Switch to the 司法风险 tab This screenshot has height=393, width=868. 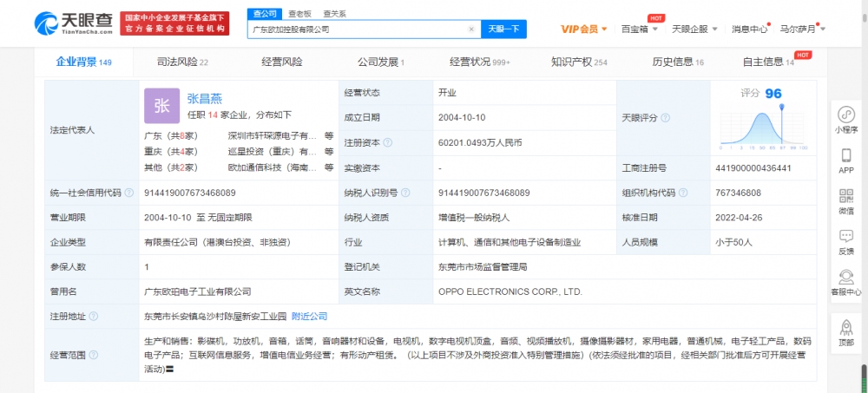(182, 62)
